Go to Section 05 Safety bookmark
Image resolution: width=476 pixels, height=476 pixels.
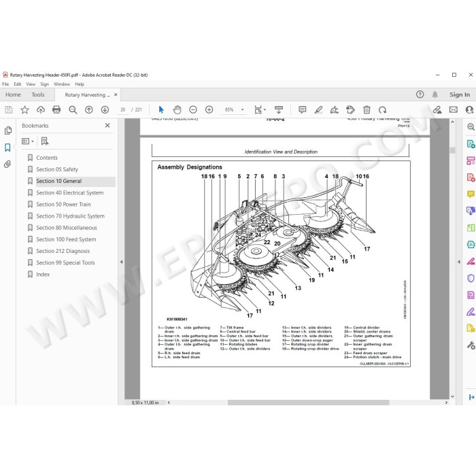(x=57, y=169)
